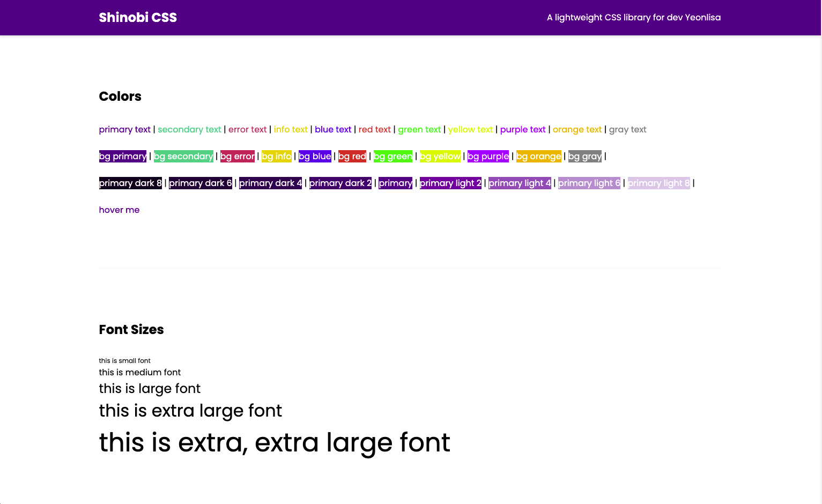Pick the 'bg info' swatch
This screenshot has width=822, height=504.
[277, 156]
